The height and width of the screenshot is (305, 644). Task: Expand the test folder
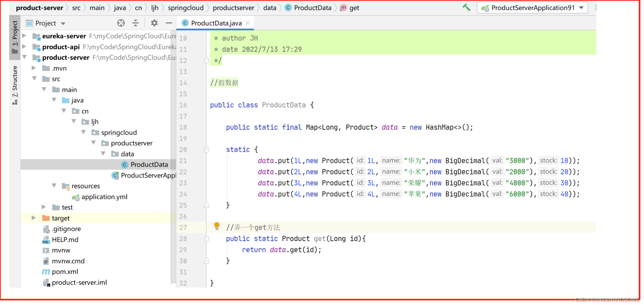pos(44,207)
